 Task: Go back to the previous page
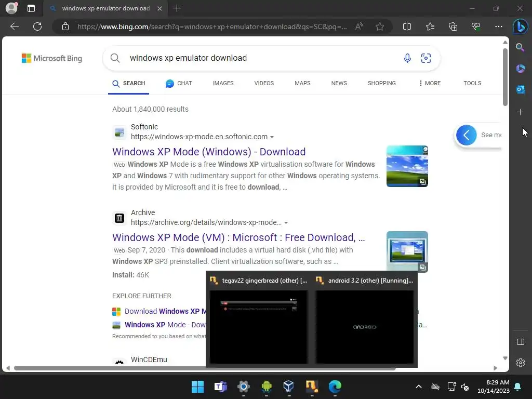(x=15, y=26)
